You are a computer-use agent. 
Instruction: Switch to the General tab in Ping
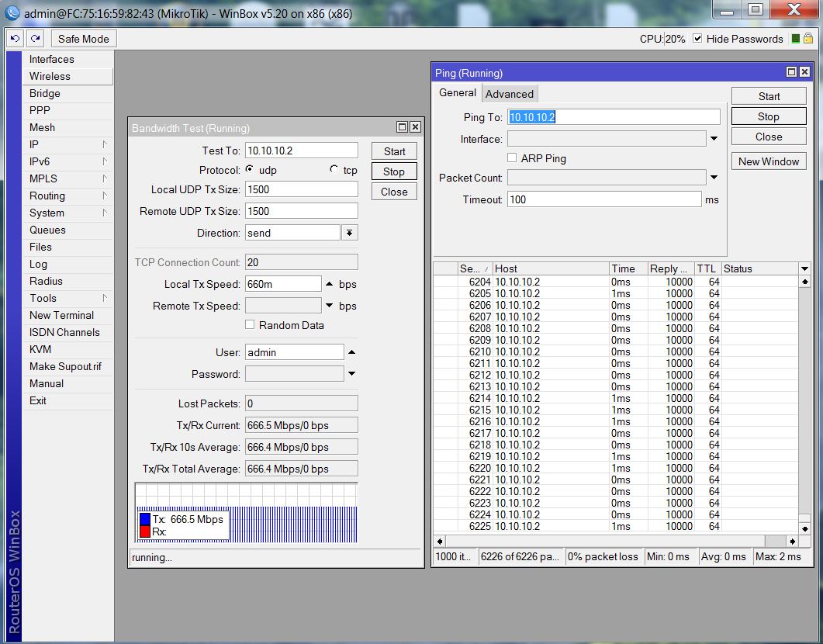click(457, 93)
